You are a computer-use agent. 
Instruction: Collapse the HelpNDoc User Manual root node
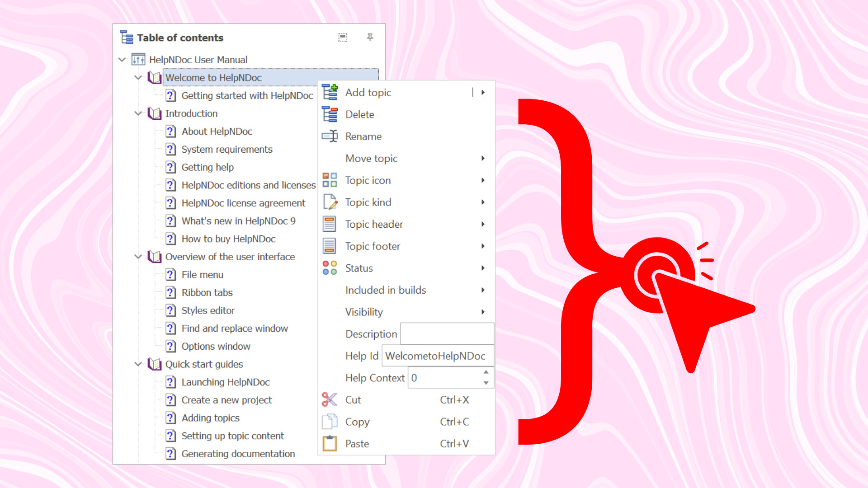pyautogui.click(x=122, y=60)
